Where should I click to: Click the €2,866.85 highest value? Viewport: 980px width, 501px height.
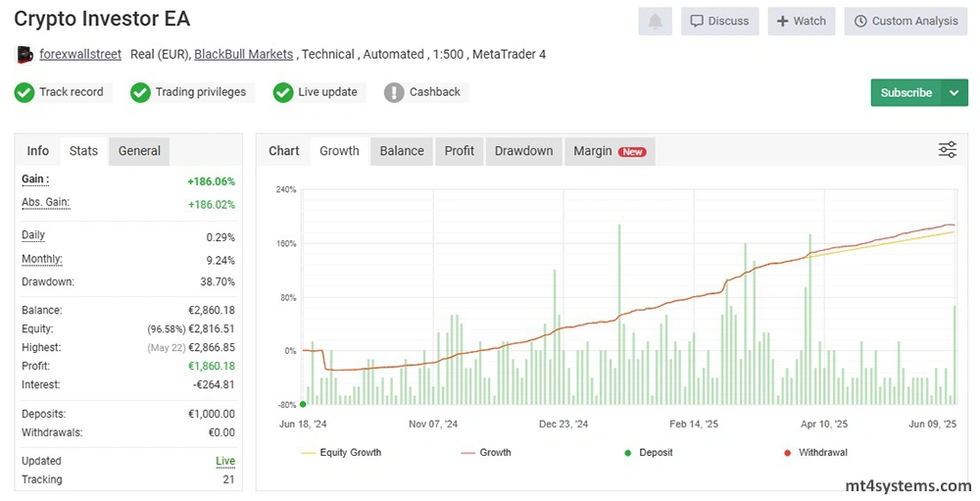click(x=212, y=347)
